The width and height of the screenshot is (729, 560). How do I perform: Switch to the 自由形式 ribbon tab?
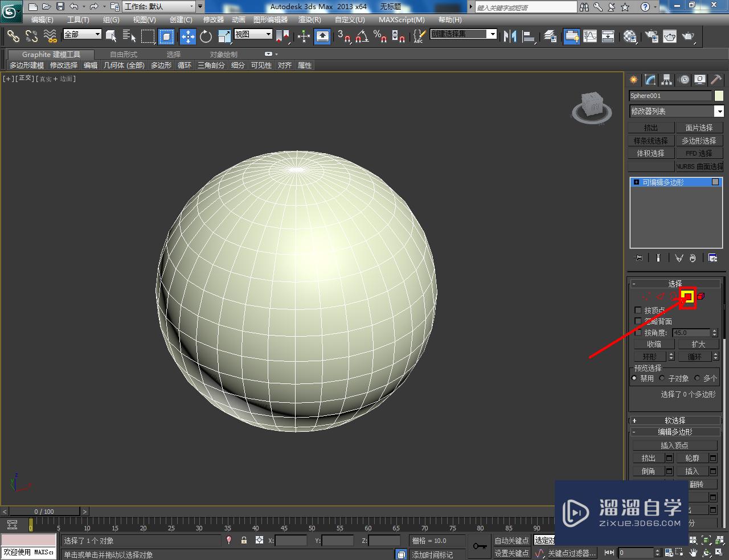[124, 54]
